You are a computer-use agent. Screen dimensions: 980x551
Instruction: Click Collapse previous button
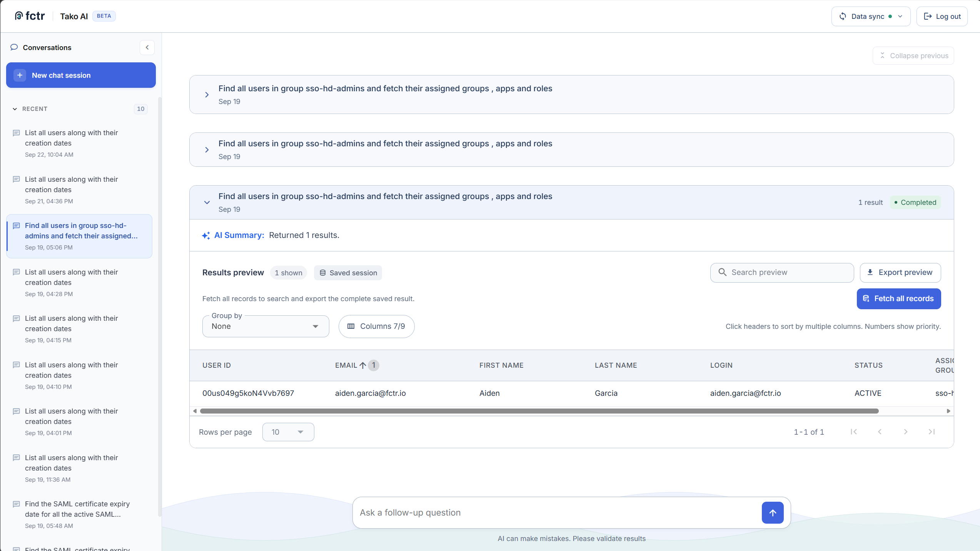click(x=913, y=55)
